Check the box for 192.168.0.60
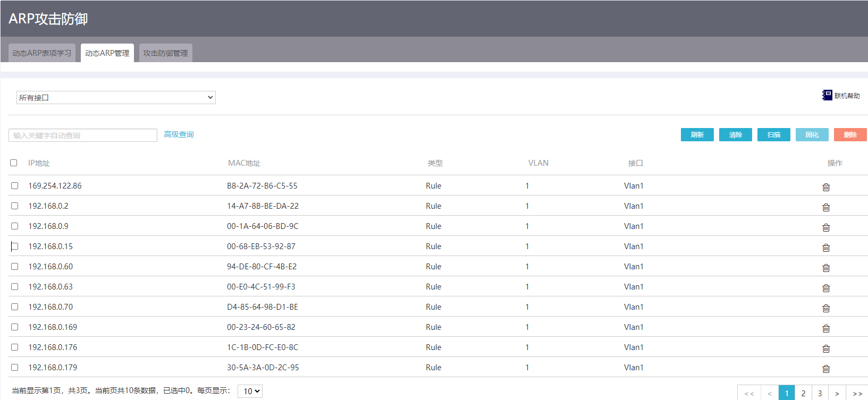Viewport: 868px width, 400px height. point(15,267)
